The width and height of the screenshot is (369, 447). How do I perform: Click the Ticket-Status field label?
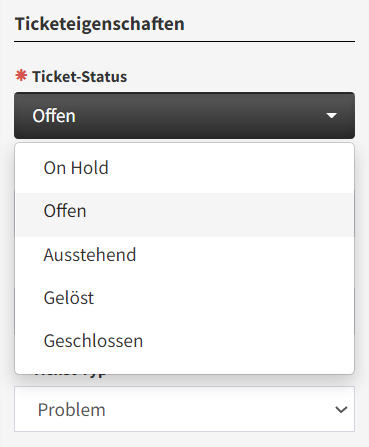click(80, 76)
